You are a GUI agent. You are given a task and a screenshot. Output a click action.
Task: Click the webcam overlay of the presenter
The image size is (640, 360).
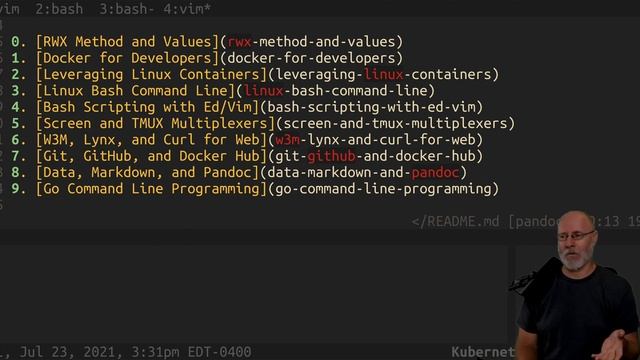[x=574, y=286]
